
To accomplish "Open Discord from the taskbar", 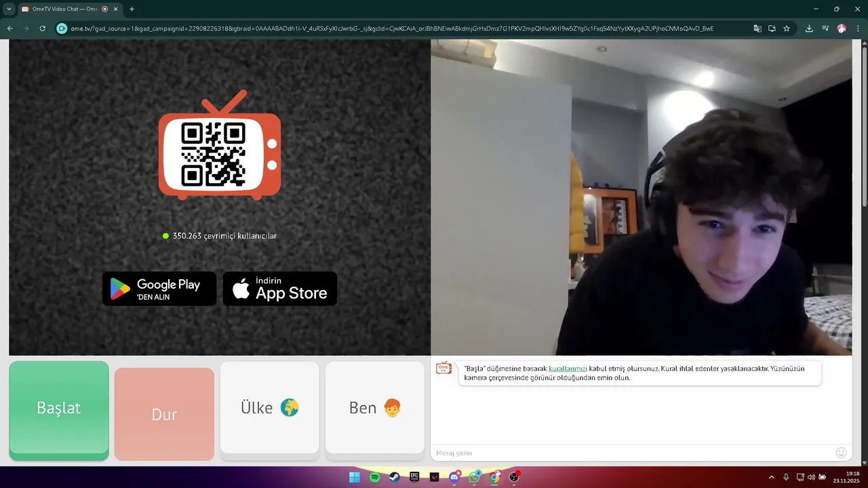I will pyautogui.click(x=454, y=477).
